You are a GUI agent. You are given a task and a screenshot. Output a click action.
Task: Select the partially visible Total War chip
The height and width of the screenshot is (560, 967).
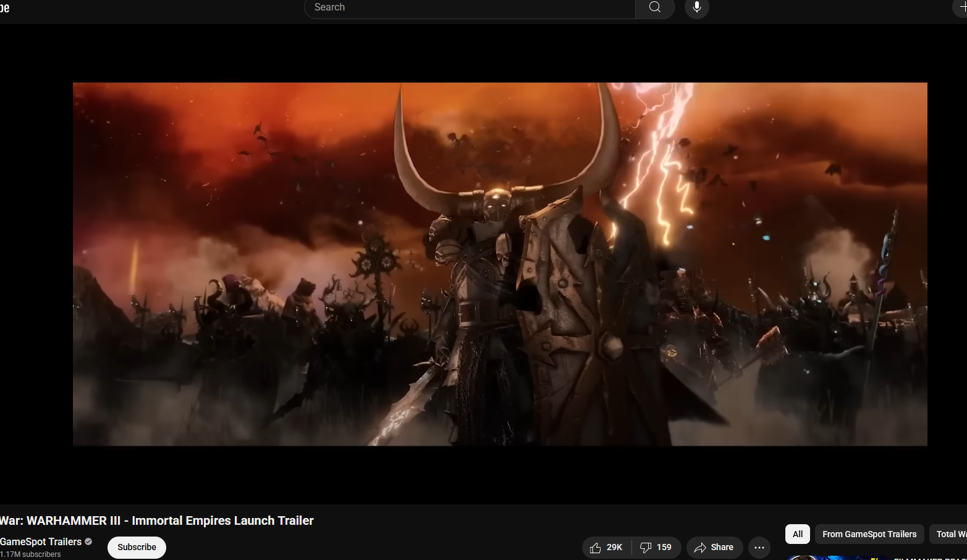[x=950, y=534]
